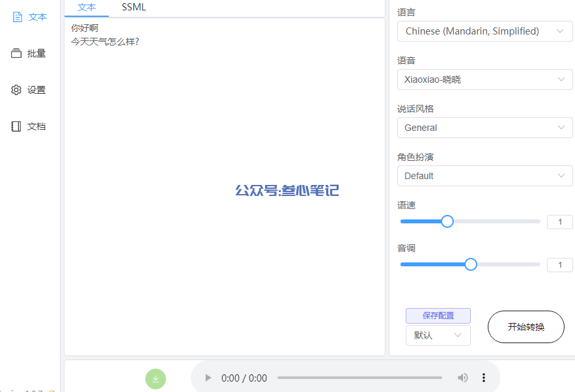Viewport: 575px width, 392px height.
Task: Click the 开始转换 button
Action: point(526,327)
